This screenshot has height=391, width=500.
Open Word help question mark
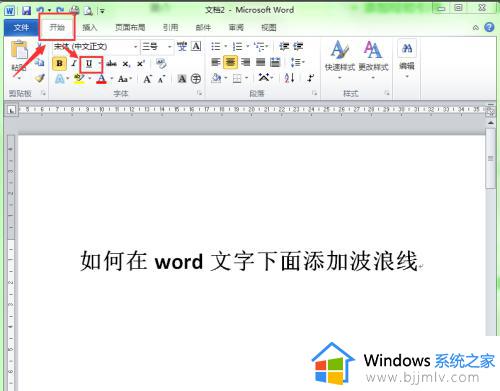click(x=489, y=27)
